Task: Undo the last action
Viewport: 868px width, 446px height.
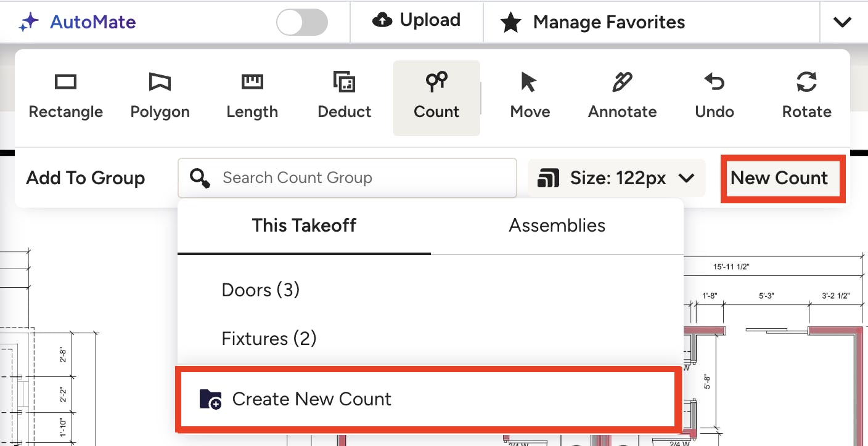Action: (x=714, y=97)
